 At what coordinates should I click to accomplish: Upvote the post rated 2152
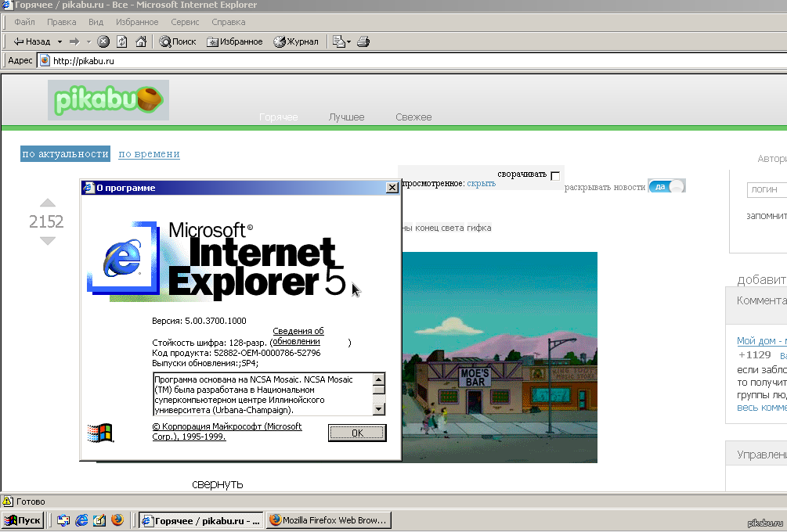(x=47, y=203)
